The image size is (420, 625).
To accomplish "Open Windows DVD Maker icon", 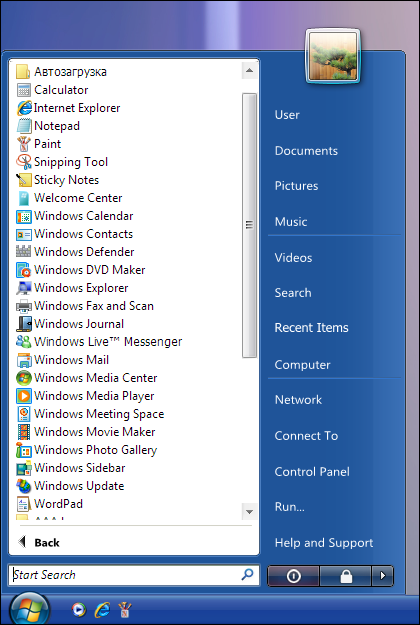I will [x=24, y=270].
